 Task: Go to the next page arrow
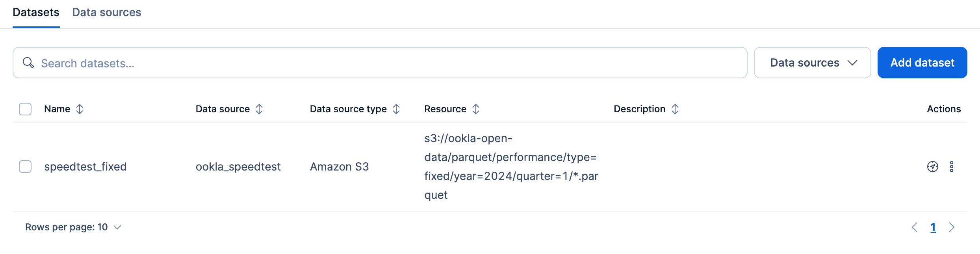(x=952, y=227)
